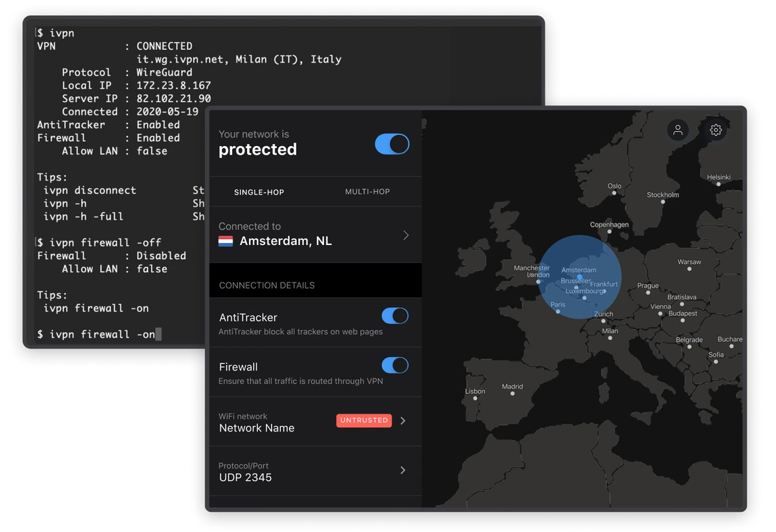Click the UDP 2345 protocol value
Screen dimensions: 776x532
tap(245, 478)
